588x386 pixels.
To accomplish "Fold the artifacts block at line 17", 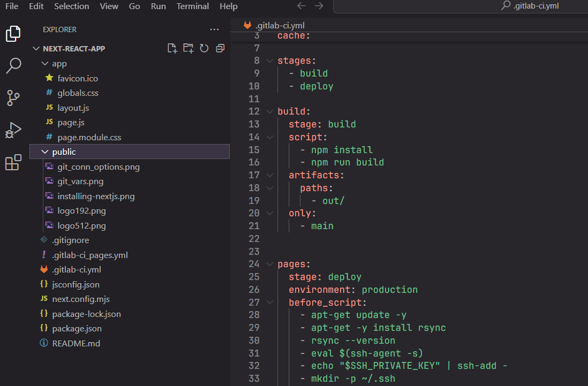I will coord(269,175).
